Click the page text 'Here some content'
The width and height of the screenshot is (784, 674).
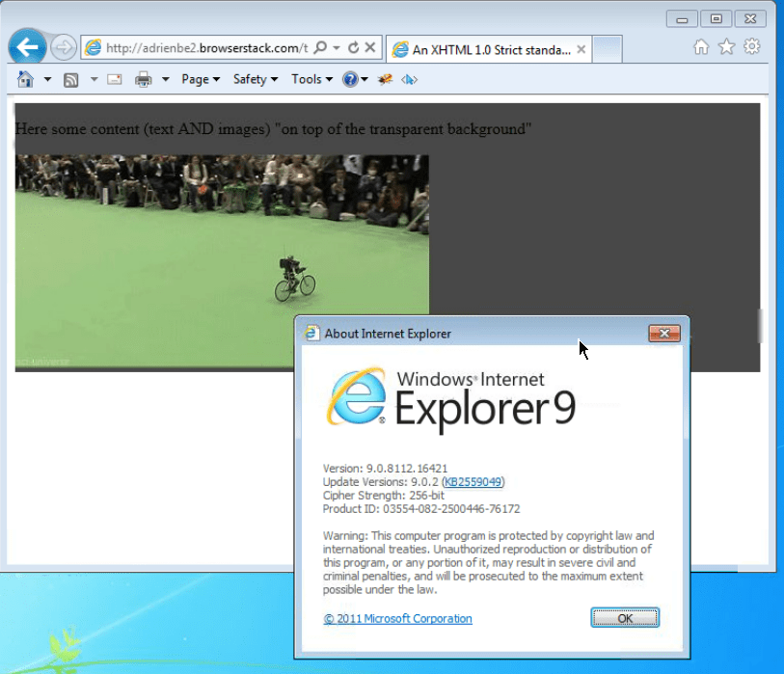click(77, 129)
